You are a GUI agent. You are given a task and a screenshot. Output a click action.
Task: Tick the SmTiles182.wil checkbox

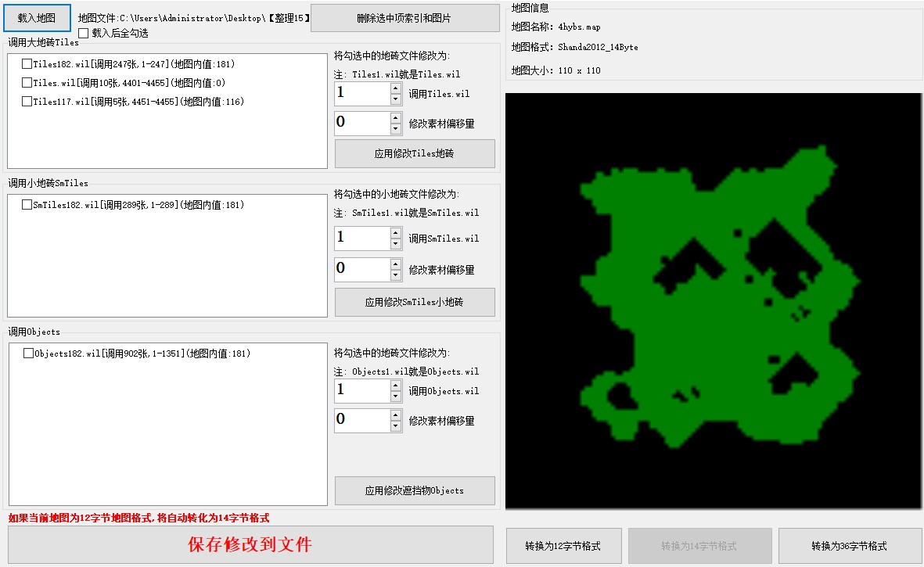click(x=27, y=205)
